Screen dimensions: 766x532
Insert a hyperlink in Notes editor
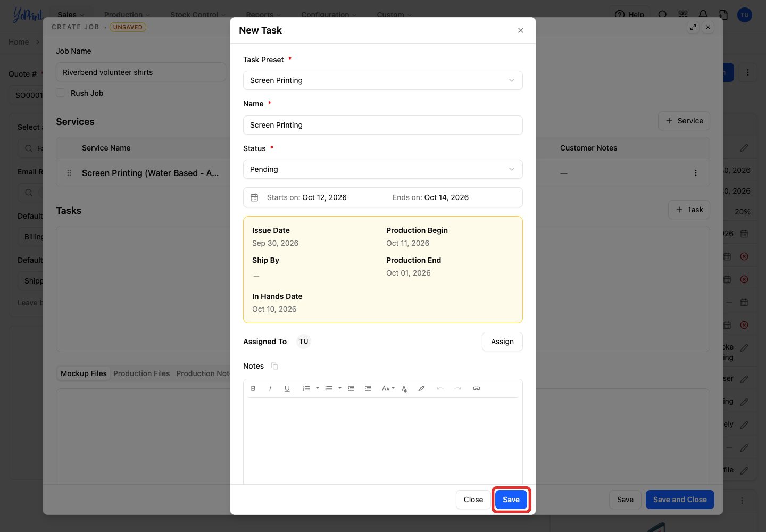(x=477, y=388)
